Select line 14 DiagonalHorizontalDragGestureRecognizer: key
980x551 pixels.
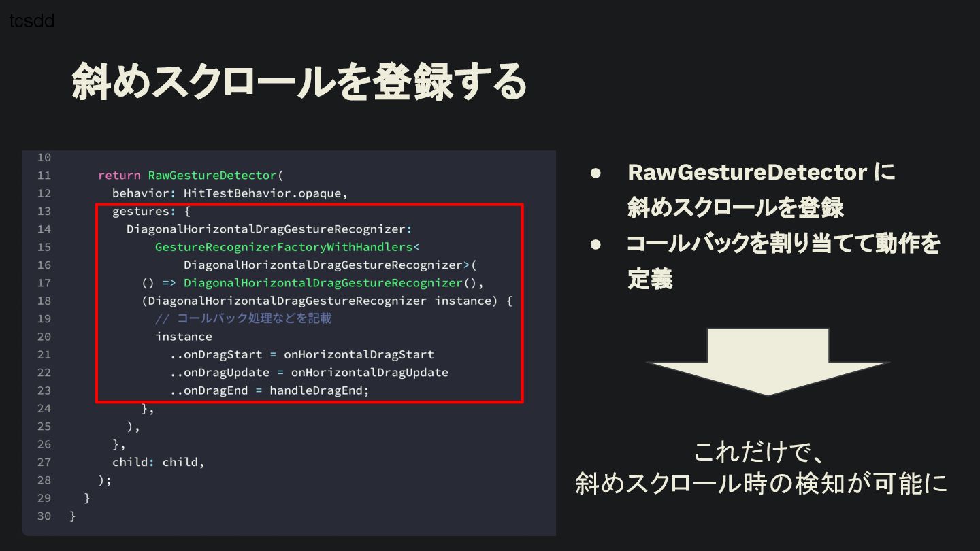(269, 229)
